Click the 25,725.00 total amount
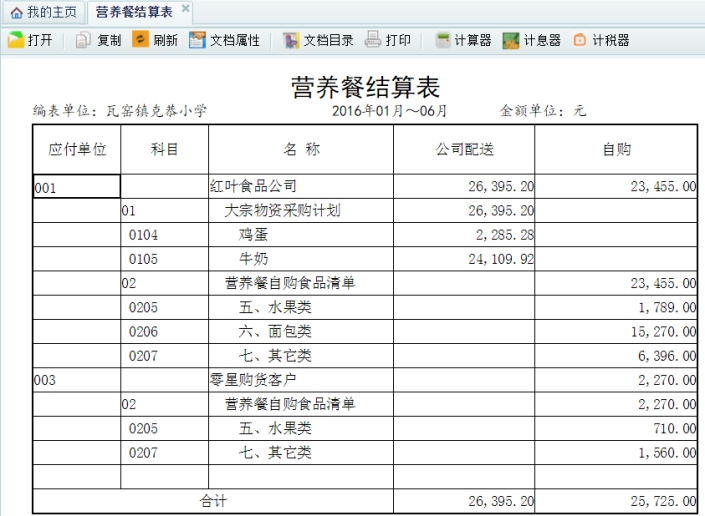The image size is (705, 516). [x=616, y=501]
